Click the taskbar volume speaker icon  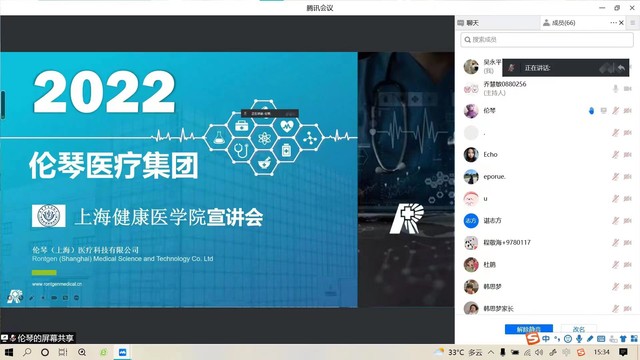point(539,352)
